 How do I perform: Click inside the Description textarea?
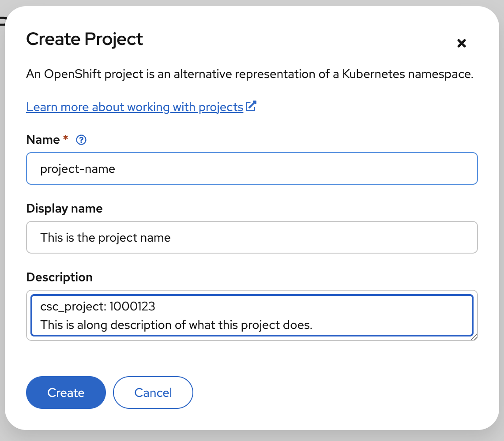coord(252,315)
